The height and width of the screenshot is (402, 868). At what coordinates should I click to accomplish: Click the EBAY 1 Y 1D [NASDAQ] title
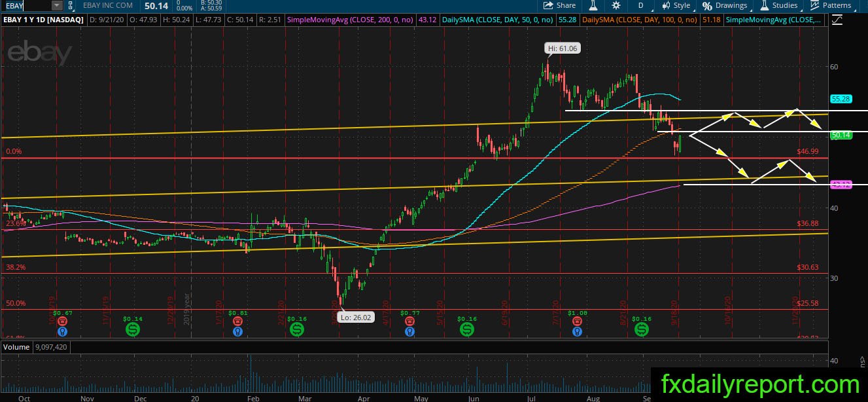[43, 20]
